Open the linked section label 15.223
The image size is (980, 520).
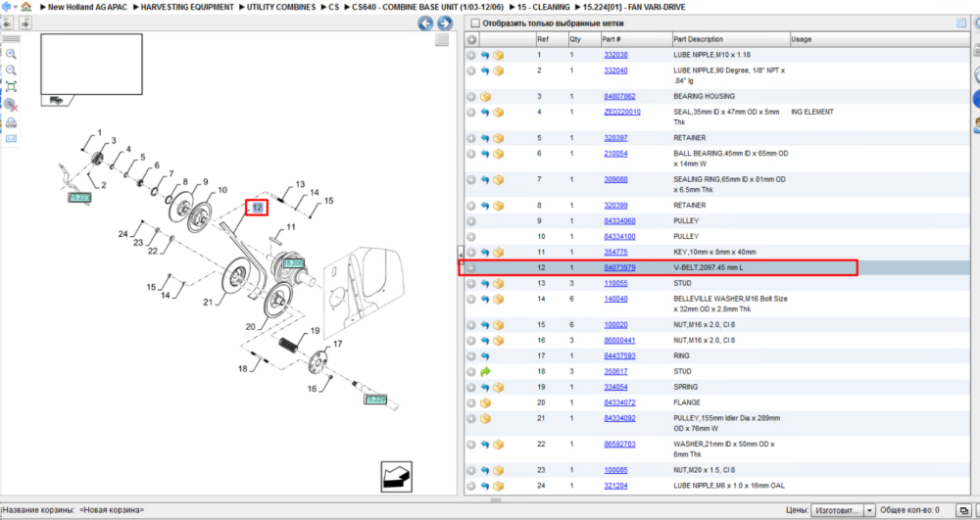point(79,197)
